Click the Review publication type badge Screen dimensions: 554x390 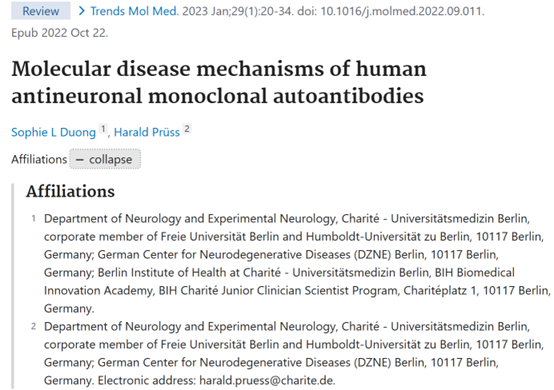pyautogui.click(x=41, y=11)
